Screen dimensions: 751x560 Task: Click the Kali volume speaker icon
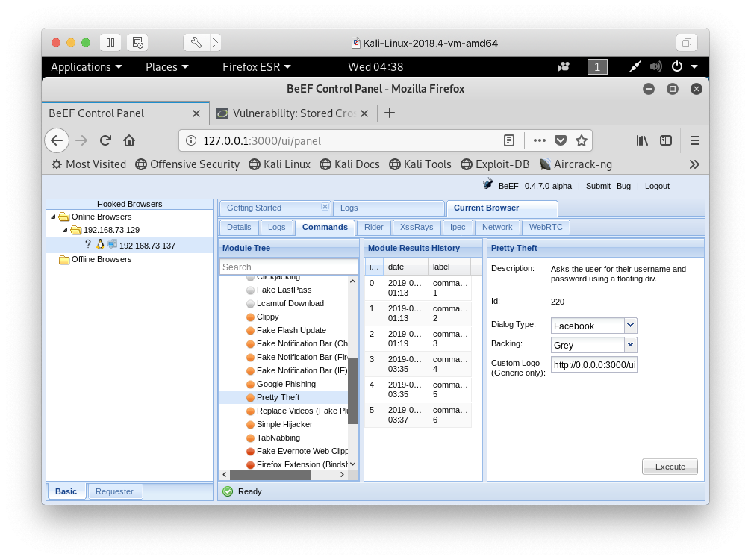655,67
